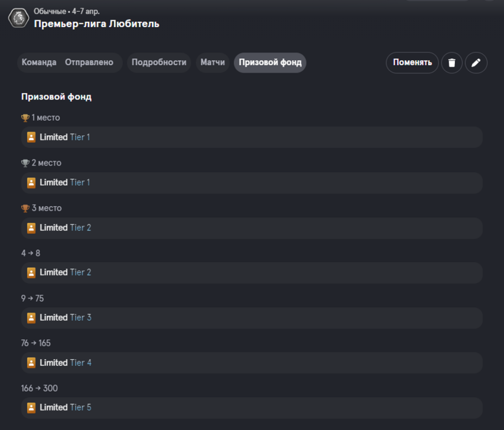Open Tier 2 link in 3 место reward

coord(80,228)
